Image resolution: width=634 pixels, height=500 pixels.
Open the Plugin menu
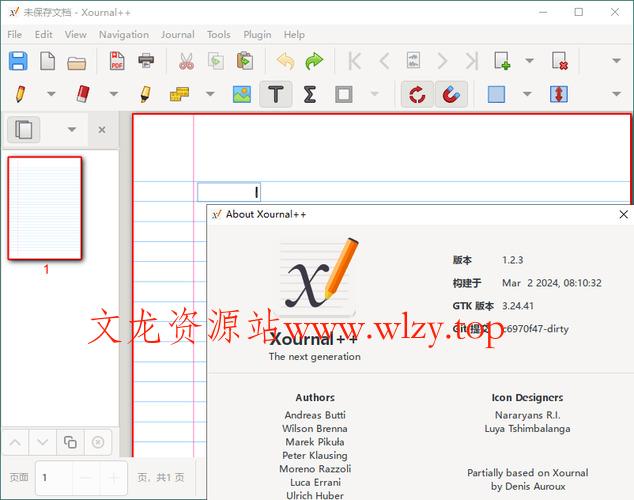pos(257,35)
